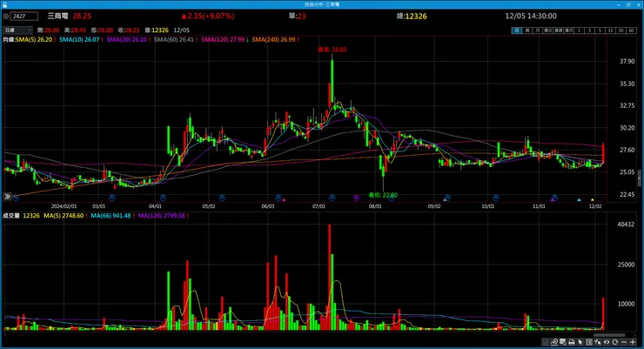Select the 日 daily timeframe tab
Image resolution: width=644 pixels, height=349 pixels.
[x=517, y=30]
